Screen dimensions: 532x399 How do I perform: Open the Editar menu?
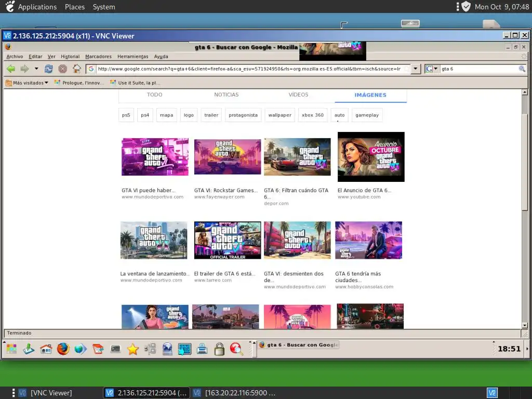tap(35, 57)
